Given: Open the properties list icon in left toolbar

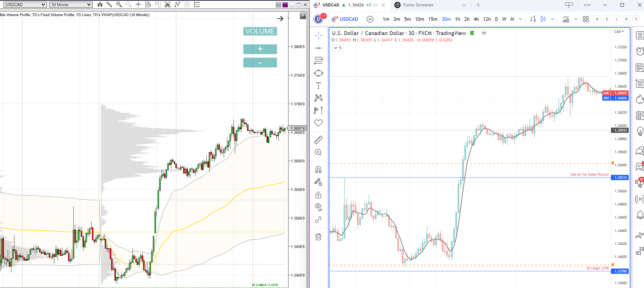Looking at the screenshot, I should click(197, 5).
